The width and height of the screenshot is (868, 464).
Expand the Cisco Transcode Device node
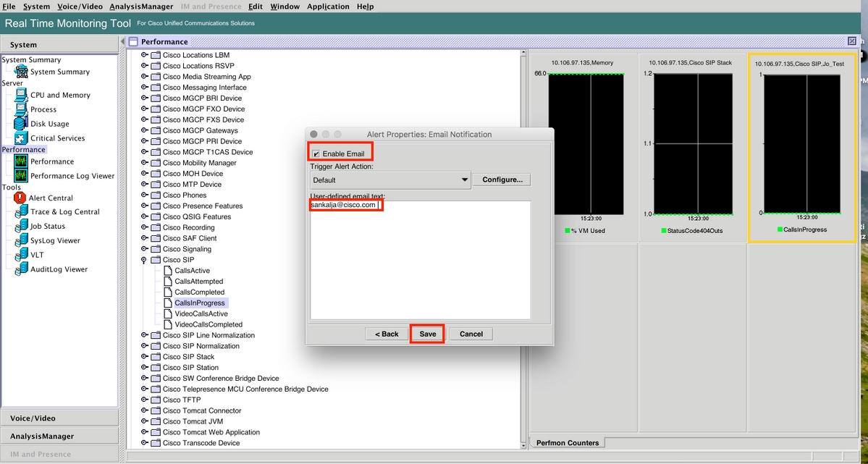tap(144, 443)
